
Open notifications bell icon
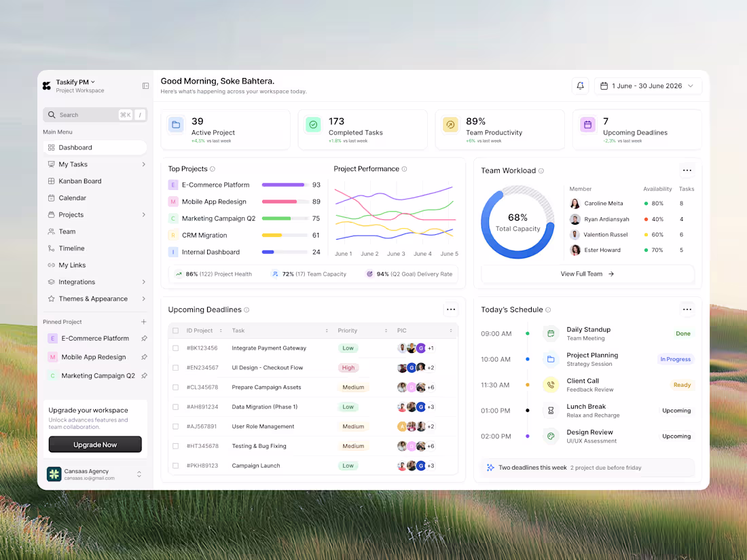click(x=580, y=86)
